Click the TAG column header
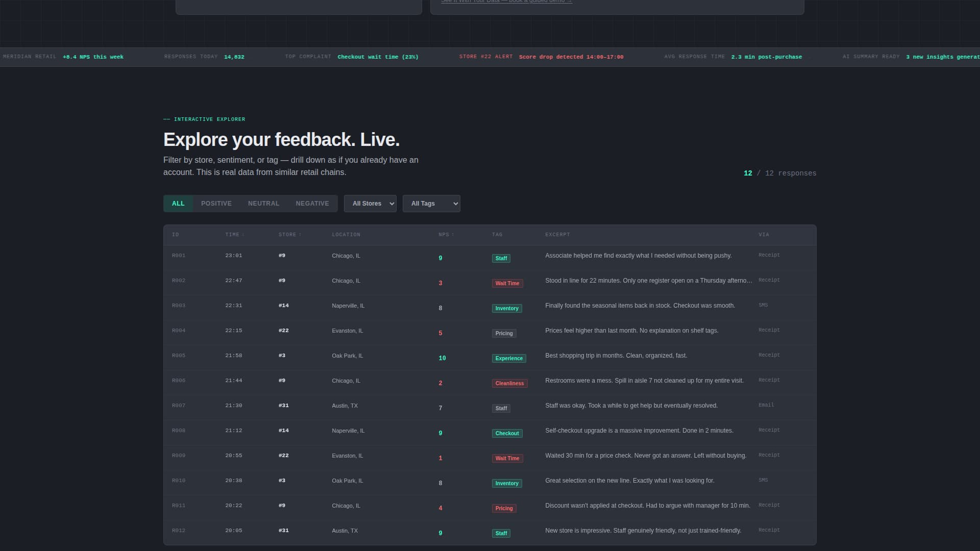 tap(497, 235)
